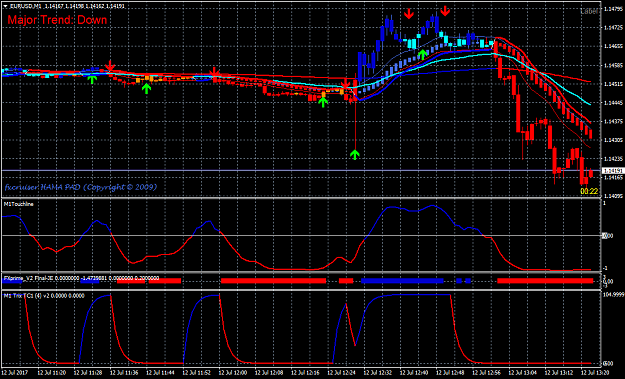The image size is (625, 379).
Task: Click time axis label '12 Jul 11:28'
Action: coord(88,373)
